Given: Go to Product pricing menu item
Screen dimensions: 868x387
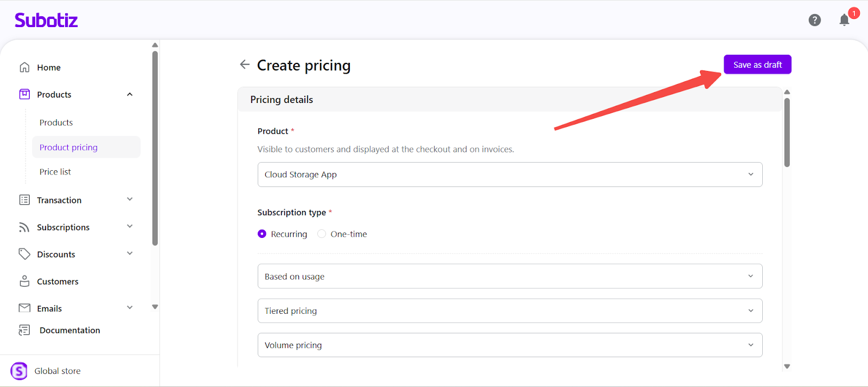Looking at the screenshot, I should (x=68, y=147).
